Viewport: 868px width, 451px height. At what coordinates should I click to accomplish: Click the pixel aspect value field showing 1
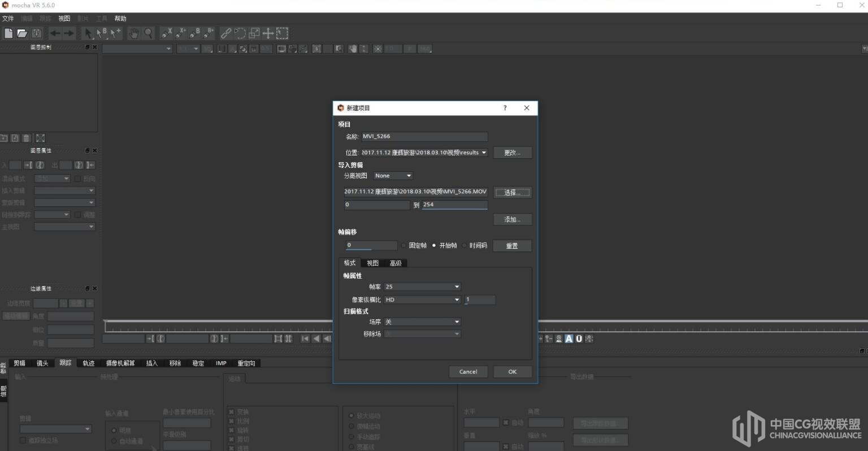[x=480, y=300]
